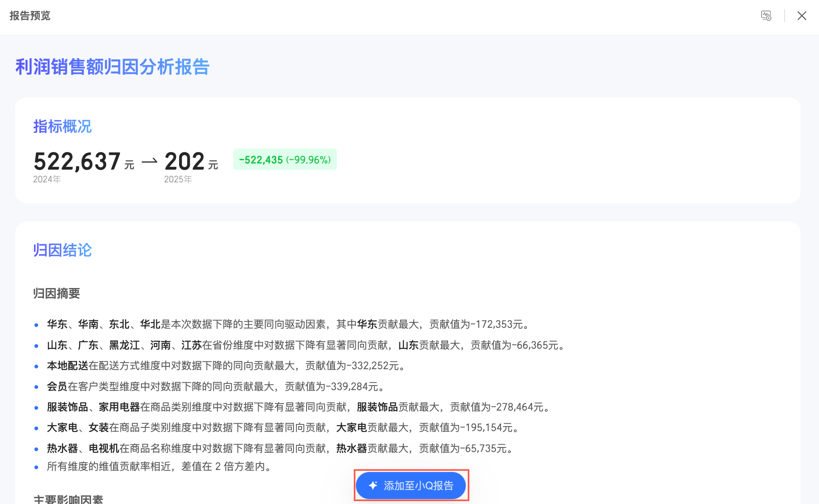Click the 2024 value 522,637

pos(77,161)
